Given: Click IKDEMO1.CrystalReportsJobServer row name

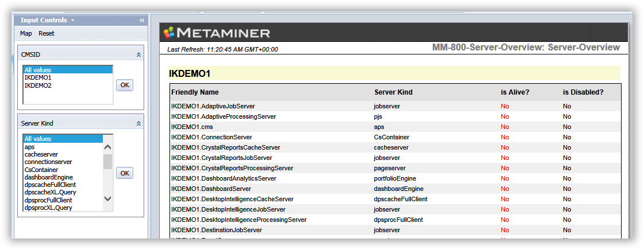Looking at the screenshot, I should pos(222,158).
